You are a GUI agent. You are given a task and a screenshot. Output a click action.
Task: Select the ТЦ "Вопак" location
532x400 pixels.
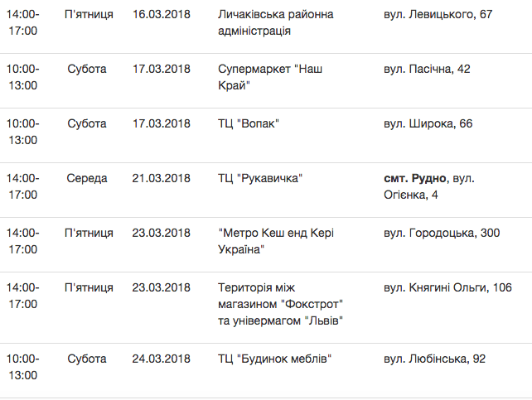pos(249,123)
